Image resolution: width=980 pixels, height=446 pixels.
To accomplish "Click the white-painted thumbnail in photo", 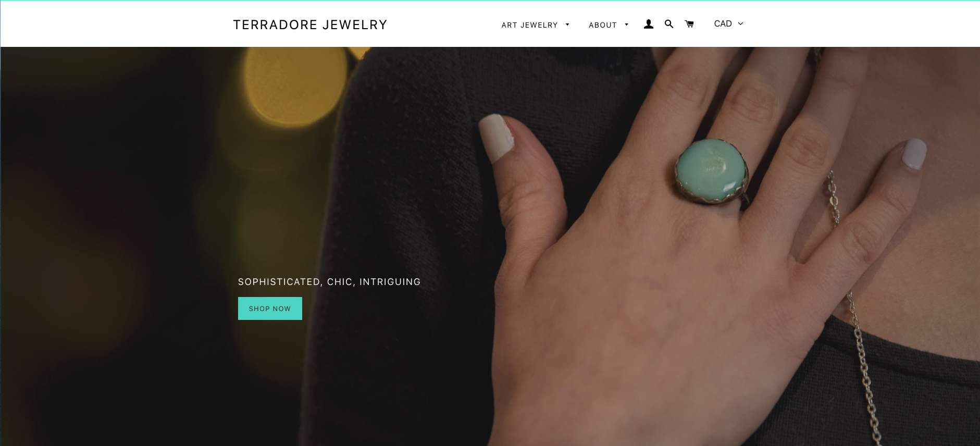I will point(496,137).
